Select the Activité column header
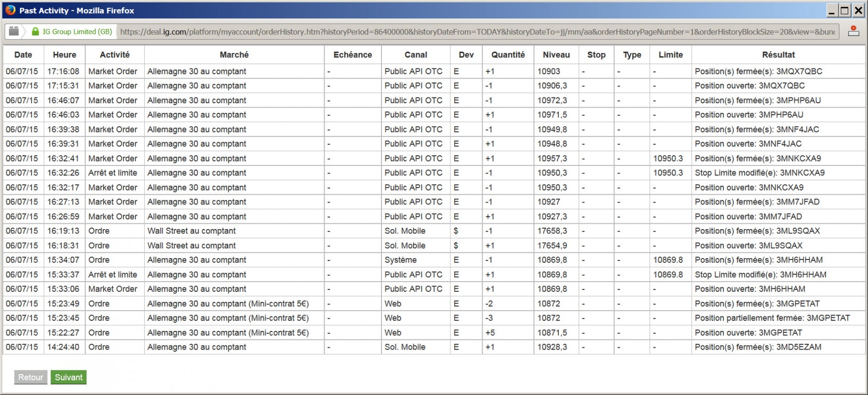868x395 pixels. [x=115, y=54]
